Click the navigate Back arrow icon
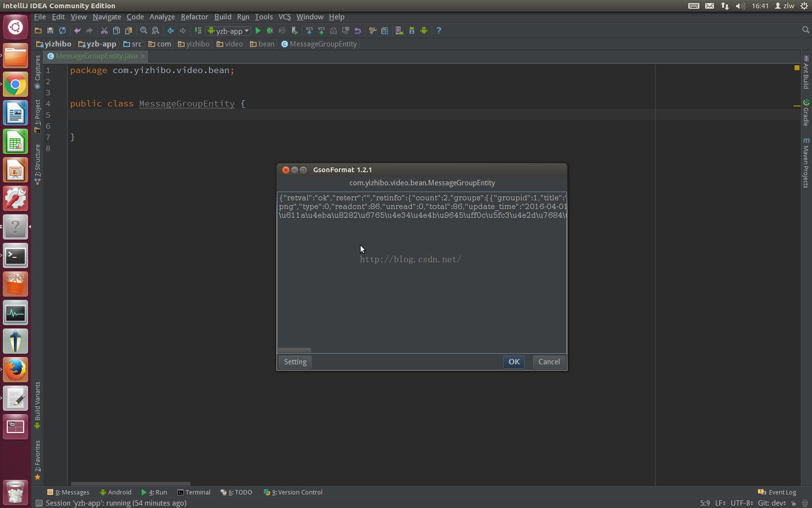Viewport: 812px width, 508px height. [171, 30]
